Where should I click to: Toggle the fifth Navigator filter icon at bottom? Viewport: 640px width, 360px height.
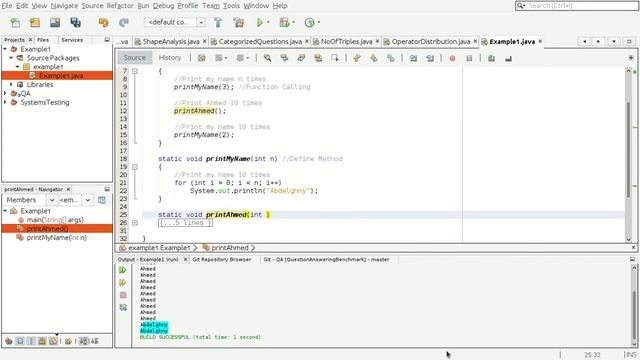coord(53,341)
